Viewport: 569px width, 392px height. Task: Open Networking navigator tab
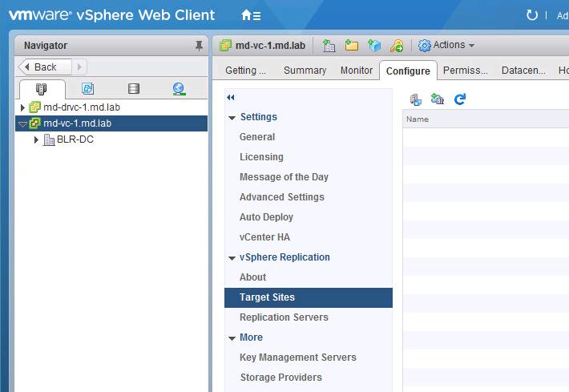click(x=180, y=89)
